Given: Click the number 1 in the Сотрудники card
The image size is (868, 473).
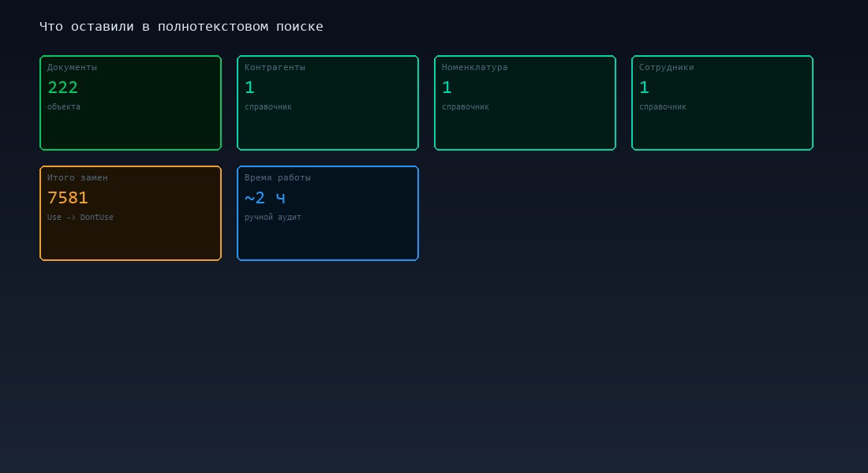Looking at the screenshot, I should [644, 88].
